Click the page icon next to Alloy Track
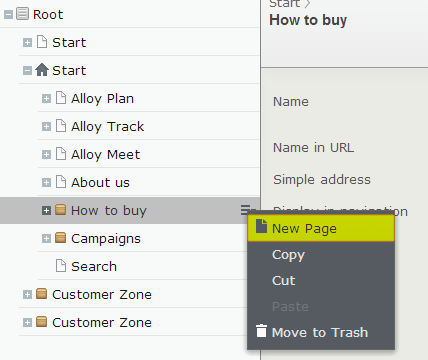The width and height of the screenshot is (428, 360). [x=61, y=126]
